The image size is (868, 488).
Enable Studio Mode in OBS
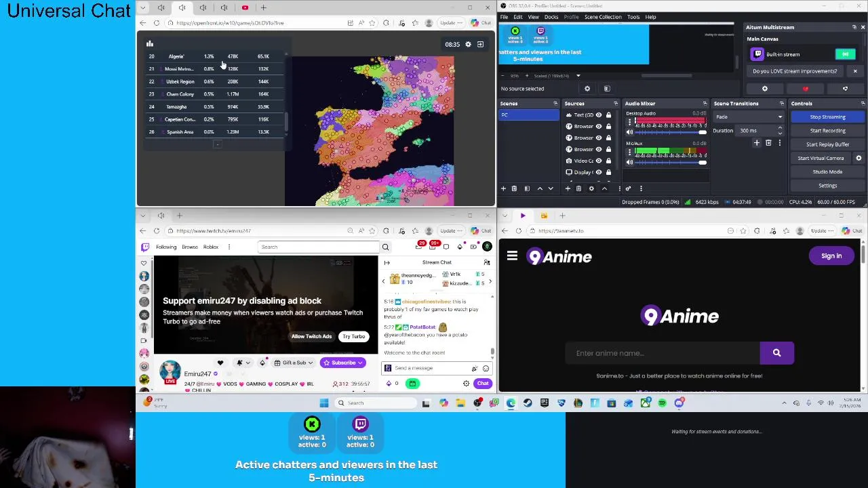click(x=827, y=171)
